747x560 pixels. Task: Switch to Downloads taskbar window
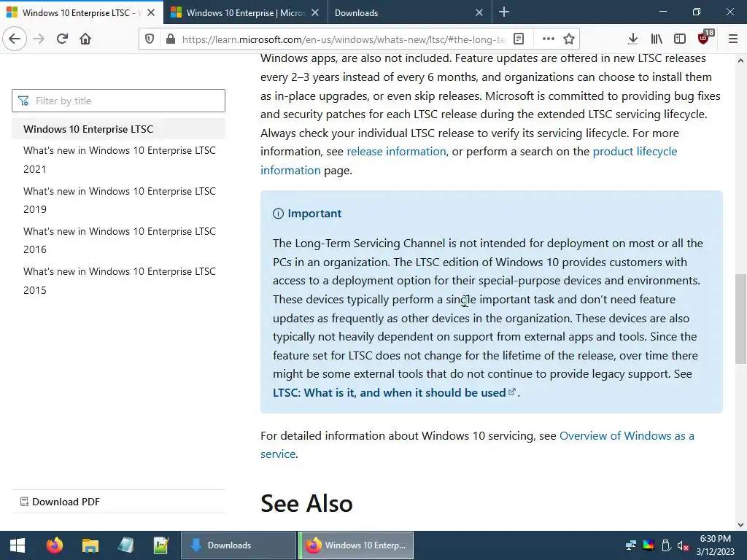click(x=239, y=545)
